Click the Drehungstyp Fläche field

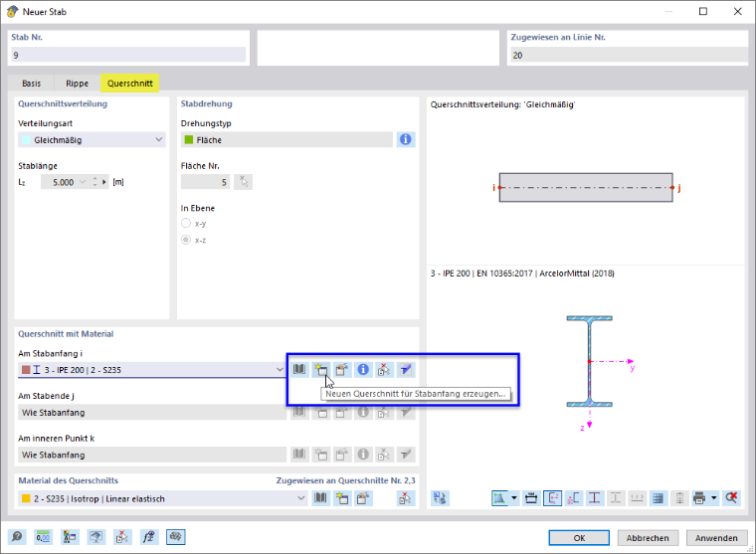pyautogui.click(x=286, y=140)
